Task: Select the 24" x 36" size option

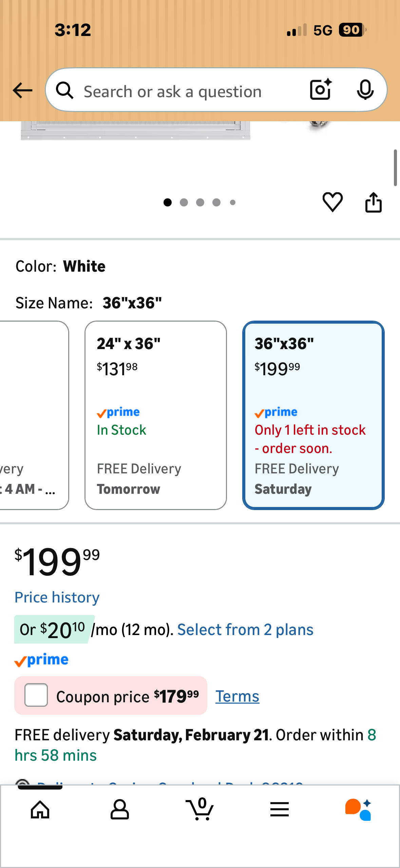Action: 155,415
